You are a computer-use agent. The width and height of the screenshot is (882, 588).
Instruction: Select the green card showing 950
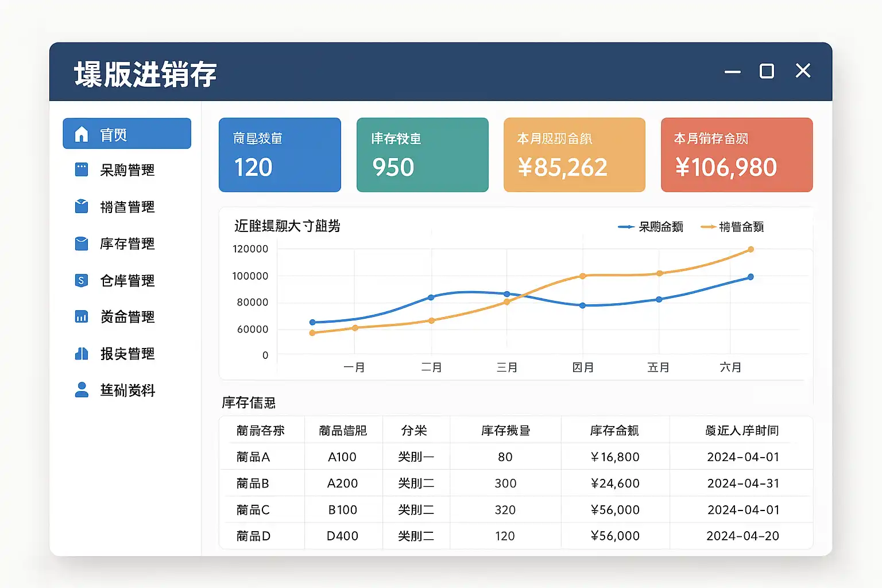423,155
